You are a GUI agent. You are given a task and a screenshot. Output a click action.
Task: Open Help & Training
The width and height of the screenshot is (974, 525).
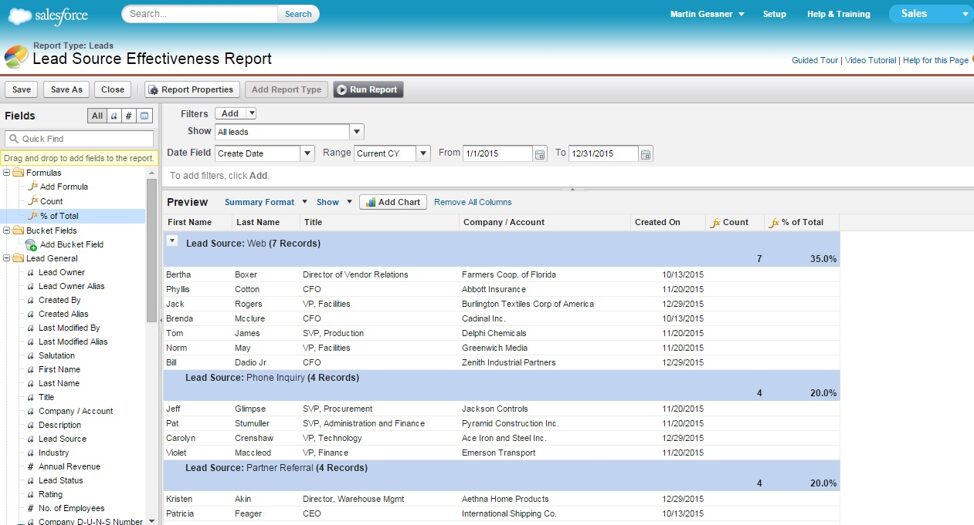(x=839, y=14)
